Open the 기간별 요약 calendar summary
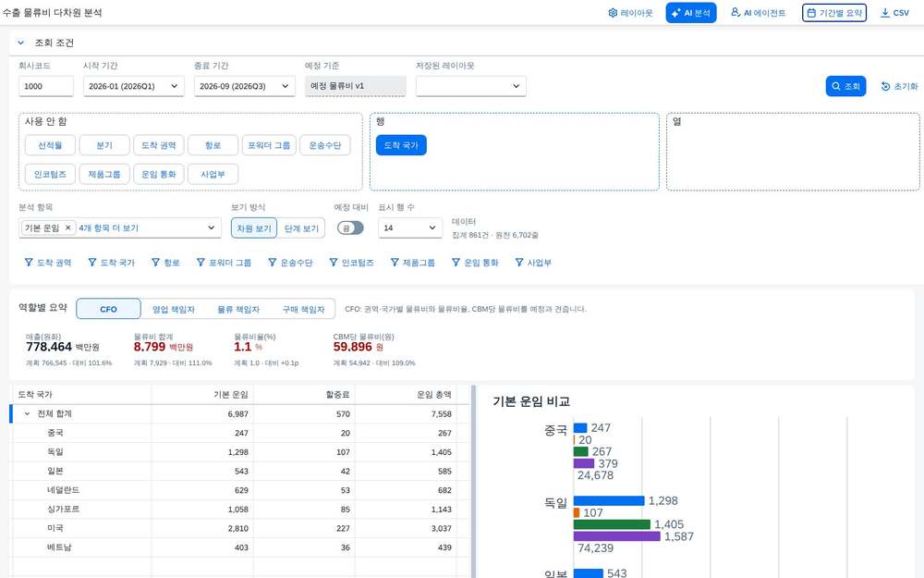Screen dimensions: 924x578 [833, 12]
